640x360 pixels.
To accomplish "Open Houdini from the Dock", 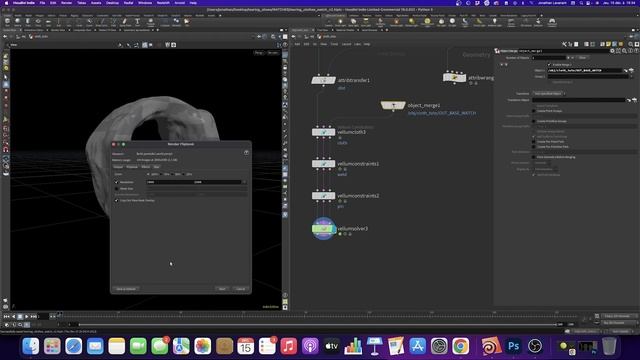I will pyautogui.click(x=491, y=346).
